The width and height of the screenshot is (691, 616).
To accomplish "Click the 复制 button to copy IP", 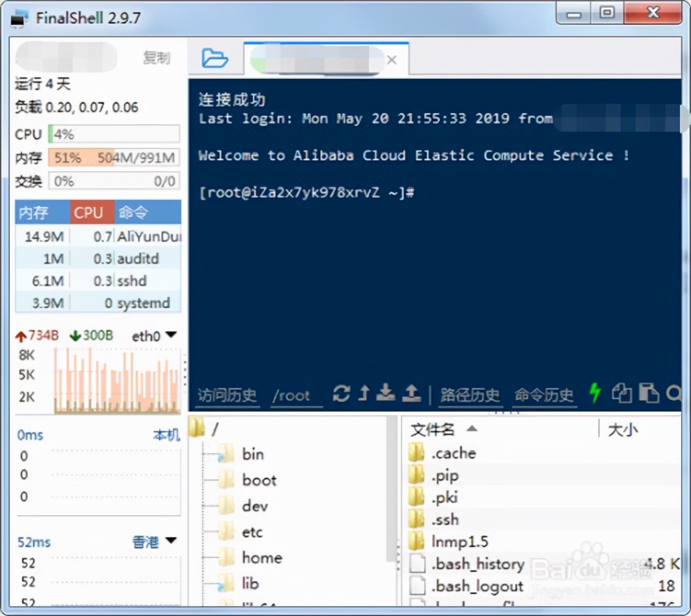I will click(156, 58).
